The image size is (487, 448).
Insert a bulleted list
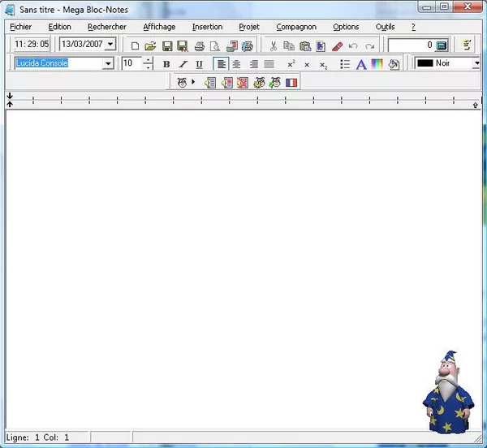345,64
